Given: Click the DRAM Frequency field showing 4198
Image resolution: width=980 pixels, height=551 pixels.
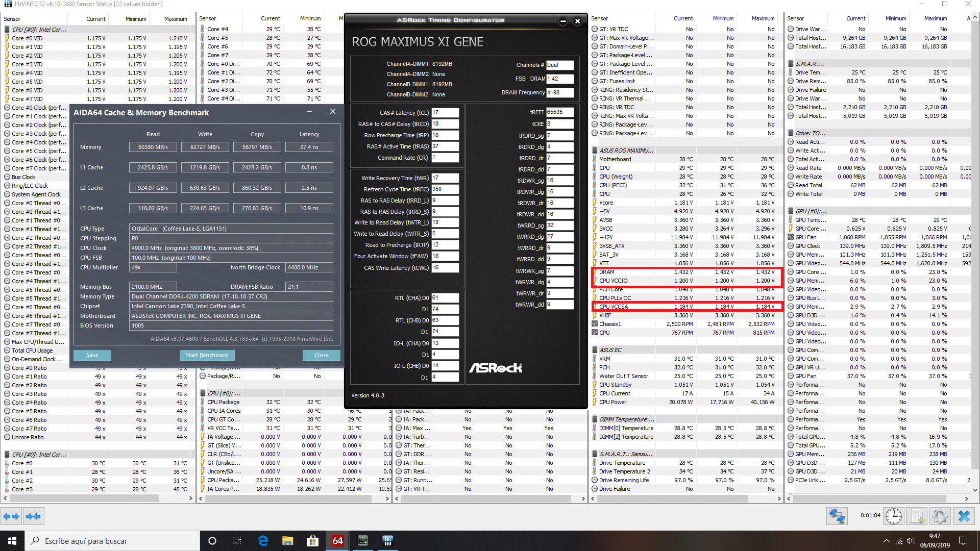Looking at the screenshot, I should (559, 92).
